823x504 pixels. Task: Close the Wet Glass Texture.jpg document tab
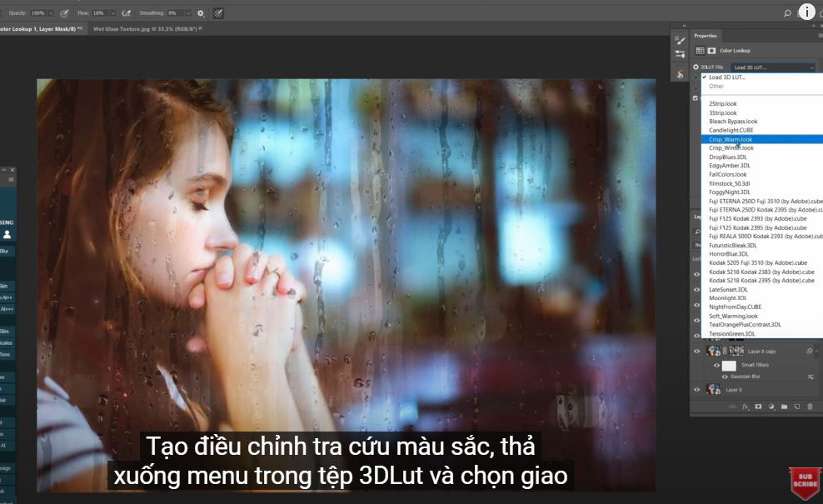(200, 29)
